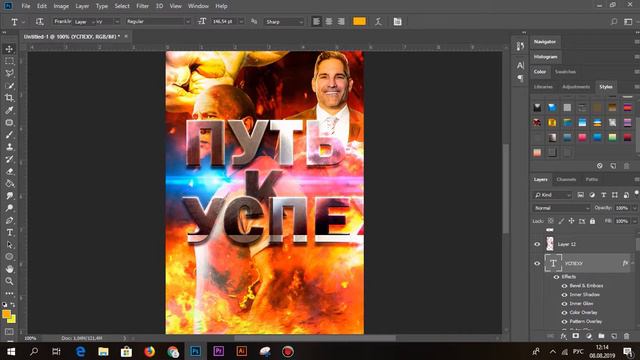Hide the Inner Glow effect
The height and width of the screenshot is (360, 640).
564,304
